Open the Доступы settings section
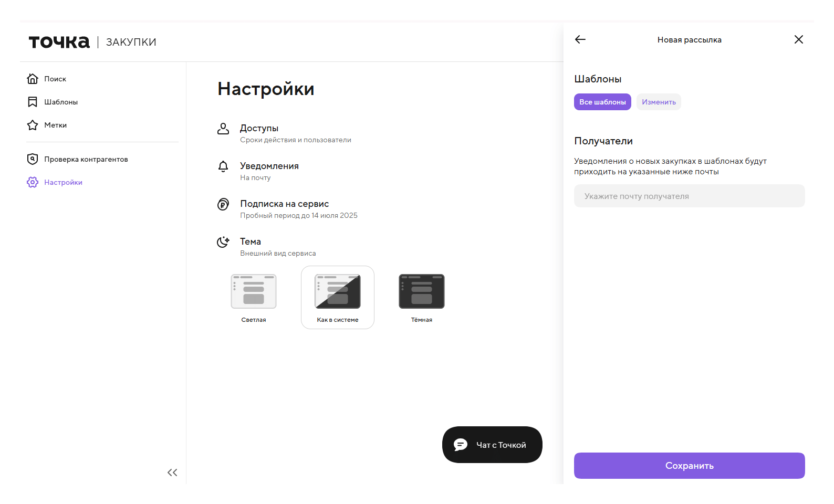834x504 pixels. pyautogui.click(x=259, y=128)
